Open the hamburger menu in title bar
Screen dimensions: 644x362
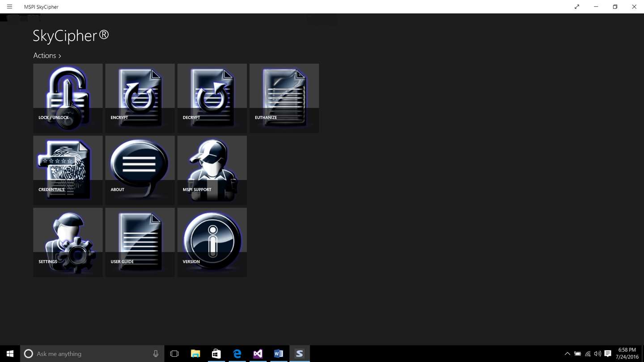pyautogui.click(x=9, y=7)
